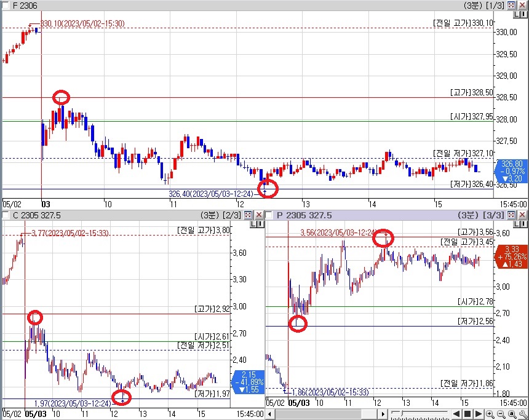Tick the F 2306 chart checkbox

click(6, 6)
